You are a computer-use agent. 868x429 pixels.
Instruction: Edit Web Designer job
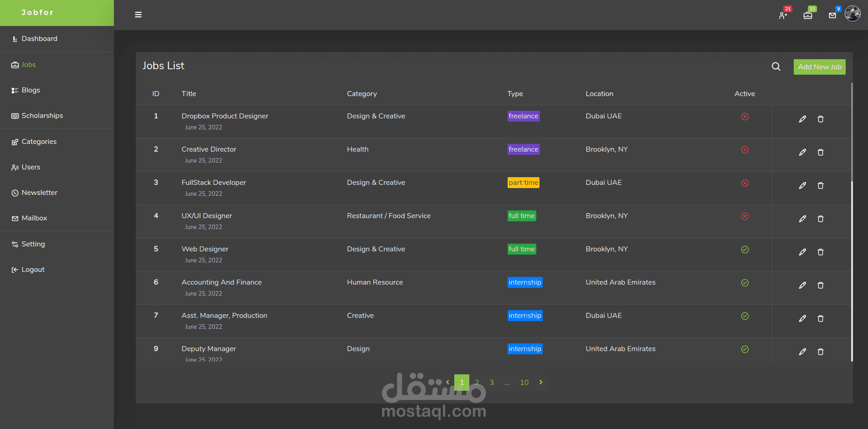click(x=802, y=252)
